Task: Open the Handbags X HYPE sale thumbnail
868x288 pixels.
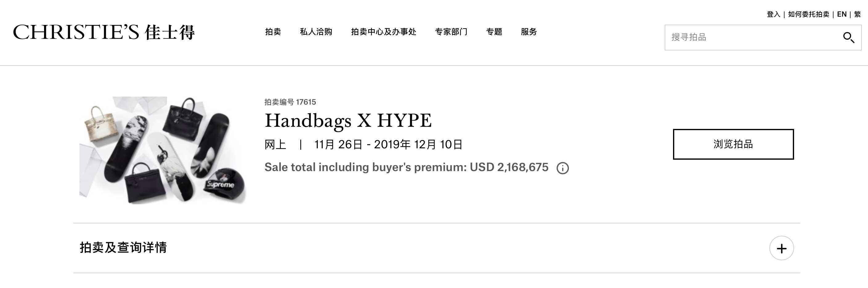Action: point(163,150)
